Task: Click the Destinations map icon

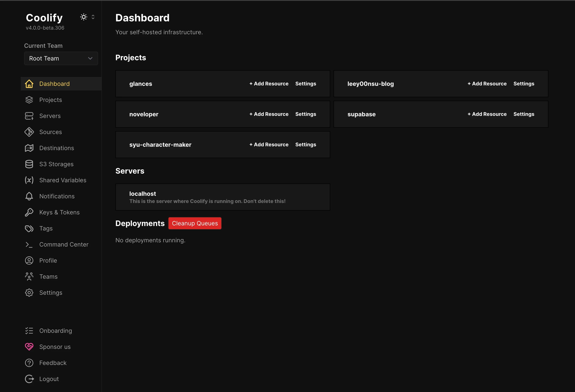Action: coord(29,148)
